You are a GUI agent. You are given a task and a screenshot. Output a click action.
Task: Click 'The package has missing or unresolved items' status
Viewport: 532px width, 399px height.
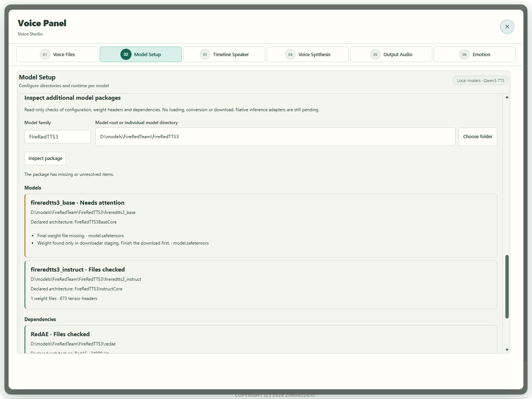tap(69, 174)
